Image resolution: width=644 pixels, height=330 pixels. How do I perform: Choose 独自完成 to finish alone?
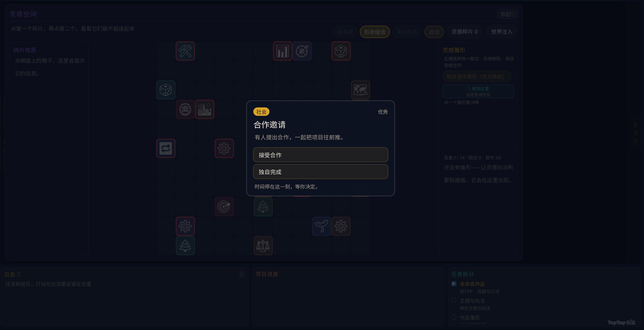321,172
